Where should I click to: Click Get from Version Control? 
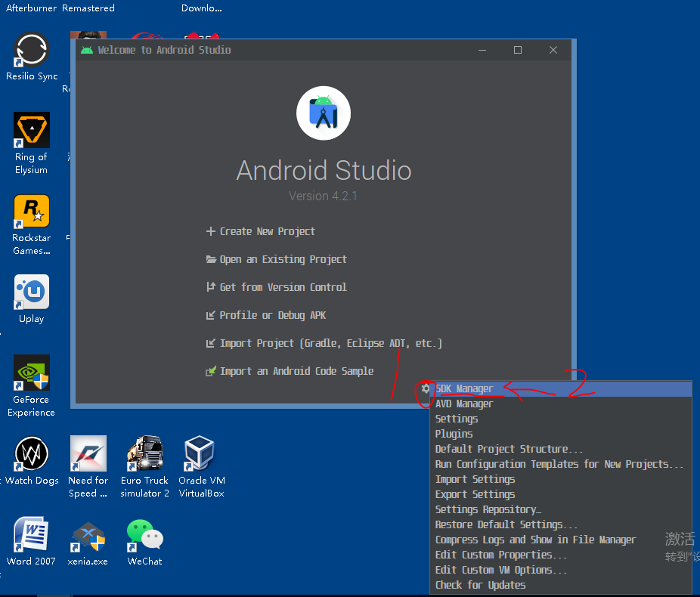pyautogui.click(x=277, y=287)
